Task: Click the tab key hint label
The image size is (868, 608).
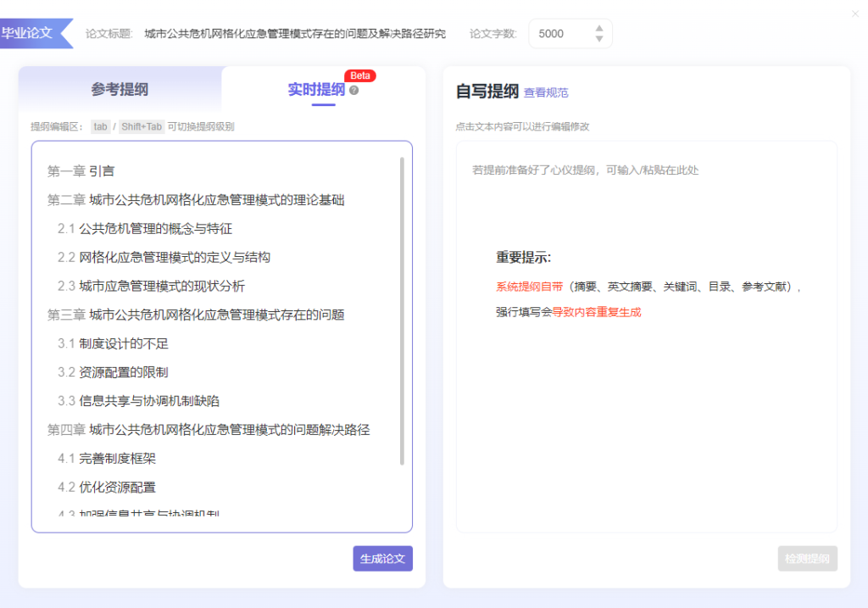Action: tap(100, 127)
